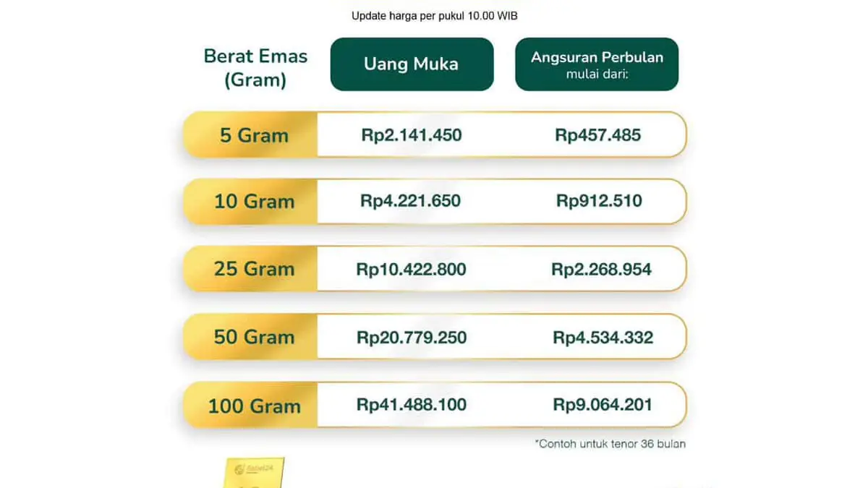The width and height of the screenshot is (868, 488).
Task: Select the Berat Emas (Gram) heading
Action: 255,68
